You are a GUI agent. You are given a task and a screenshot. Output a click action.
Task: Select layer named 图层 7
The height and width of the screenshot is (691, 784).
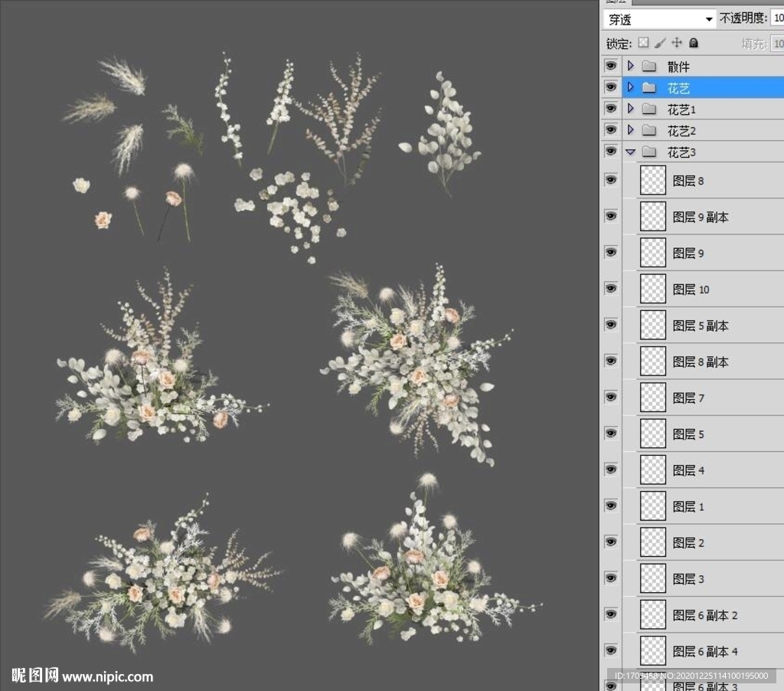tap(688, 398)
